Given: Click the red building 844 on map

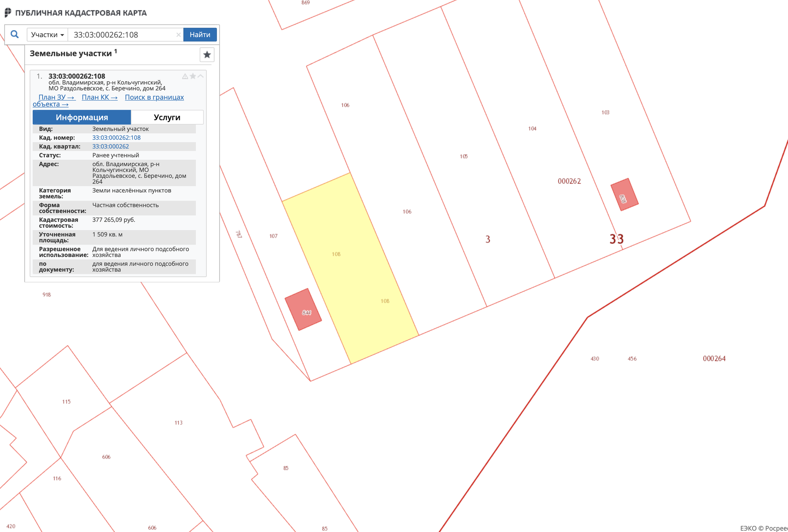Looking at the screenshot, I should (x=303, y=309).
